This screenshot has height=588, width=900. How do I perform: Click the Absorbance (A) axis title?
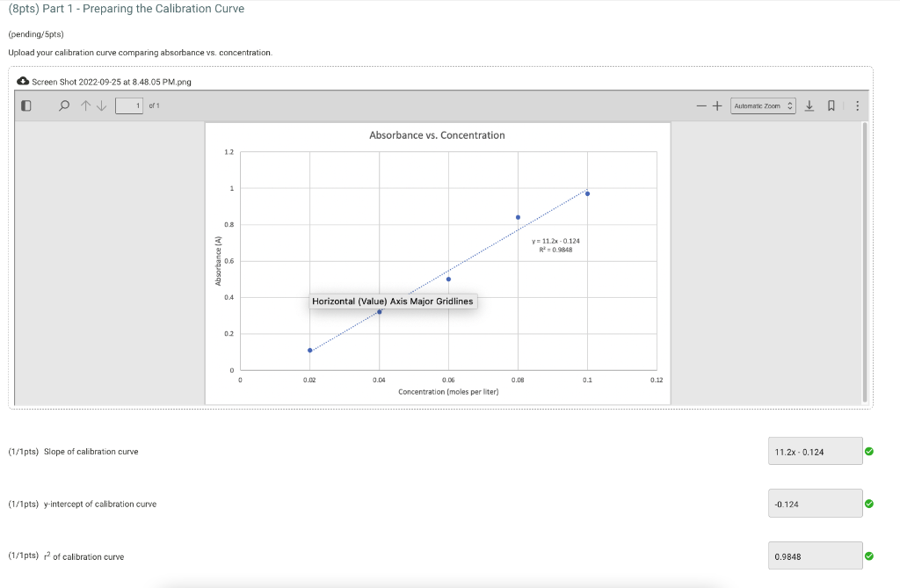218,261
